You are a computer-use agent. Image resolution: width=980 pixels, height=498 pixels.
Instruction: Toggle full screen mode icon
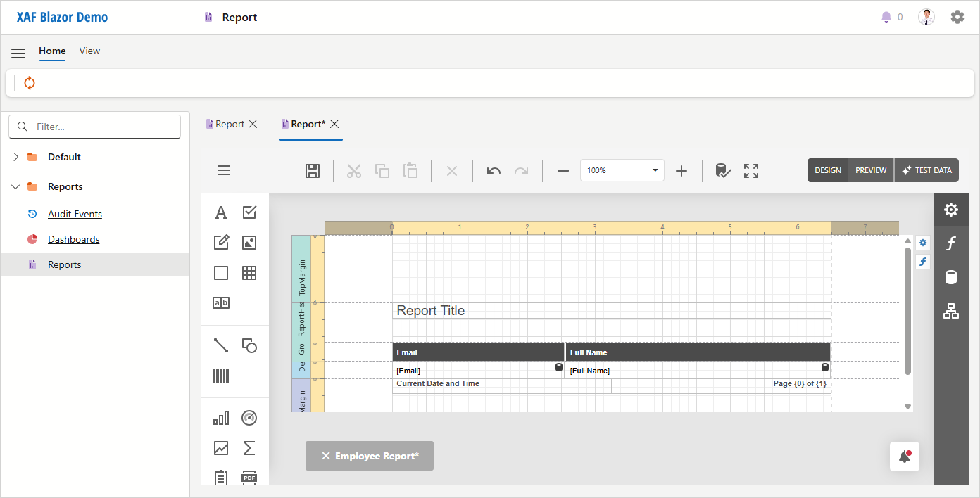point(751,170)
